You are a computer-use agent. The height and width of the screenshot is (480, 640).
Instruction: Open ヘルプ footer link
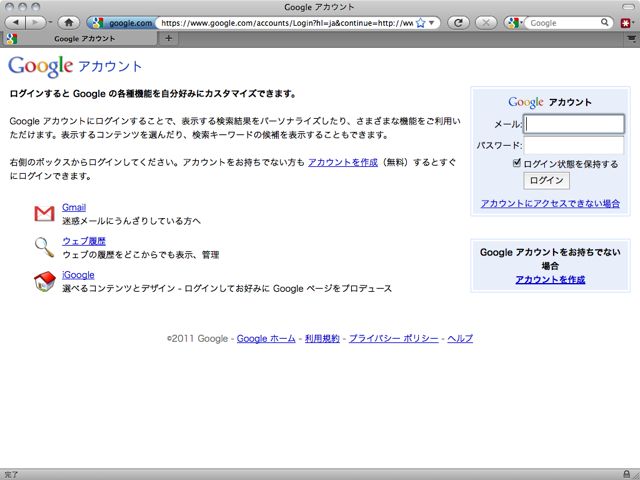pyautogui.click(x=460, y=338)
